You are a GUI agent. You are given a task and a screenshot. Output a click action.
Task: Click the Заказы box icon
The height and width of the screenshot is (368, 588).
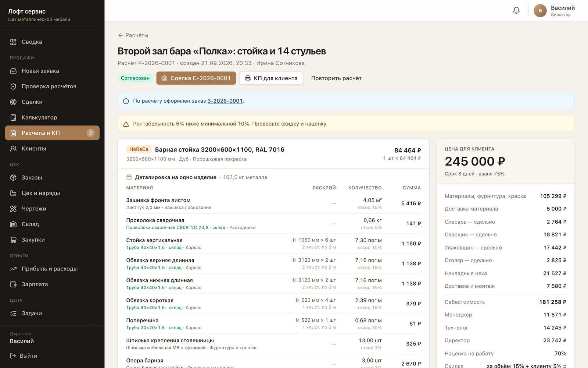[13, 178]
